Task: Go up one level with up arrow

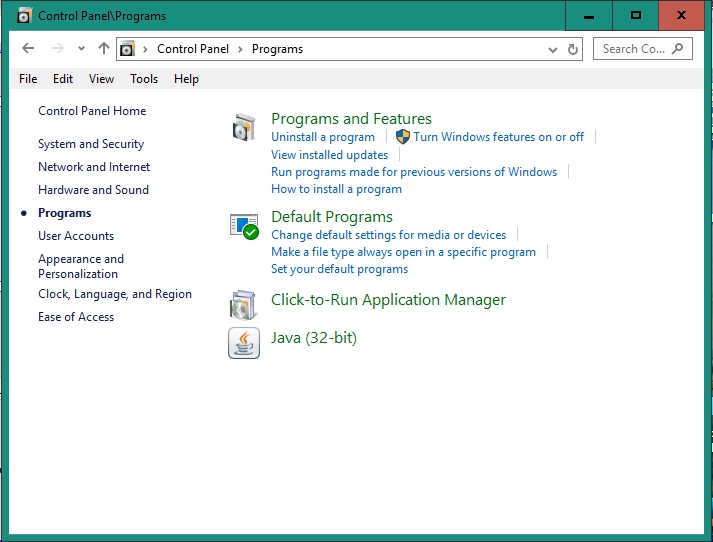Action: (104, 48)
